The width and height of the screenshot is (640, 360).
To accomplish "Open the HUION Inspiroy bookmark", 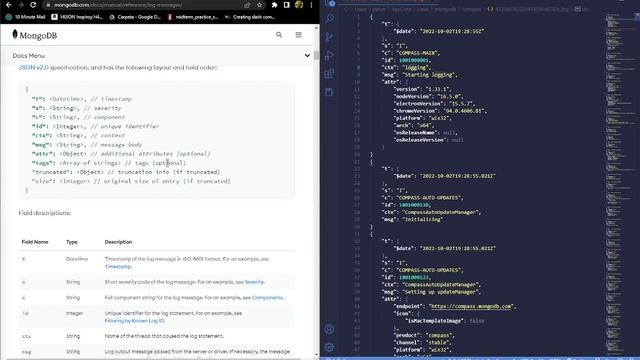I will pos(77,17).
